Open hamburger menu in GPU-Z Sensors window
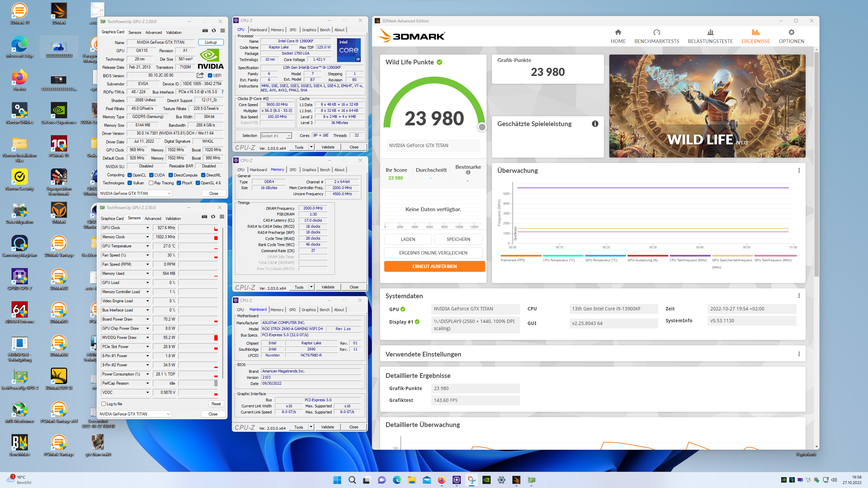The height and width of the screenshot is (488, 868). point(222,217)
